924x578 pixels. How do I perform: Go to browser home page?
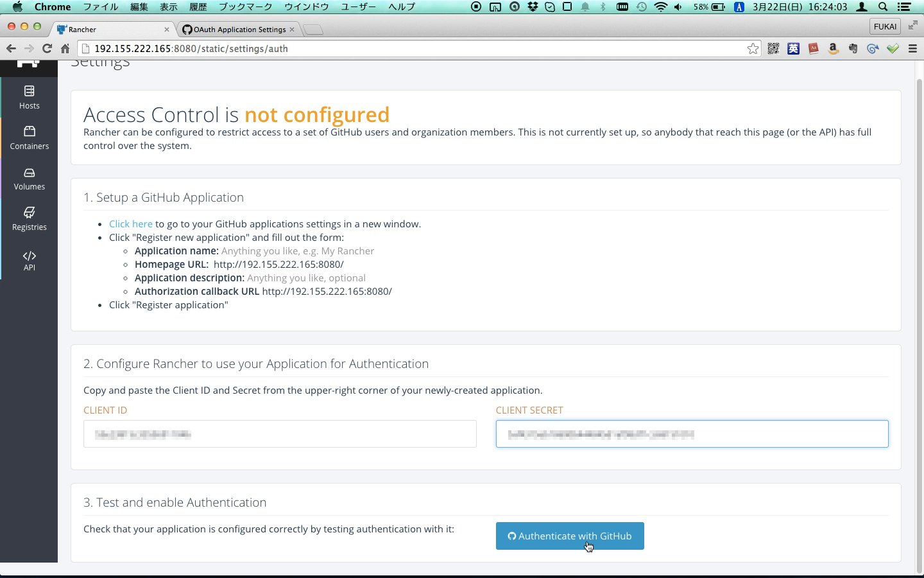pos(65,49)
